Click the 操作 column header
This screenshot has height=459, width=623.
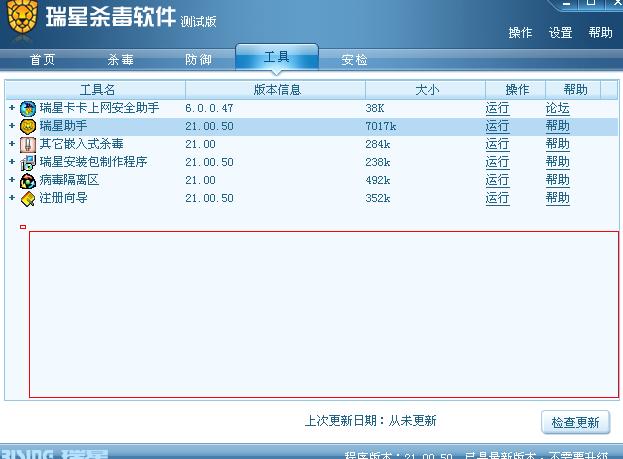pos(516,90)
